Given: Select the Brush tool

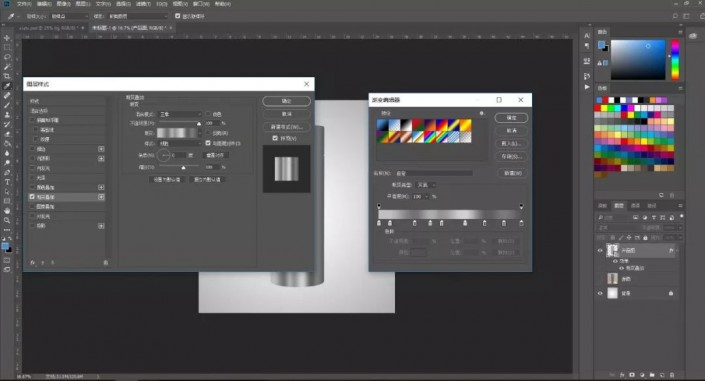Looking at the screenshot, I should tap(7, 105).
